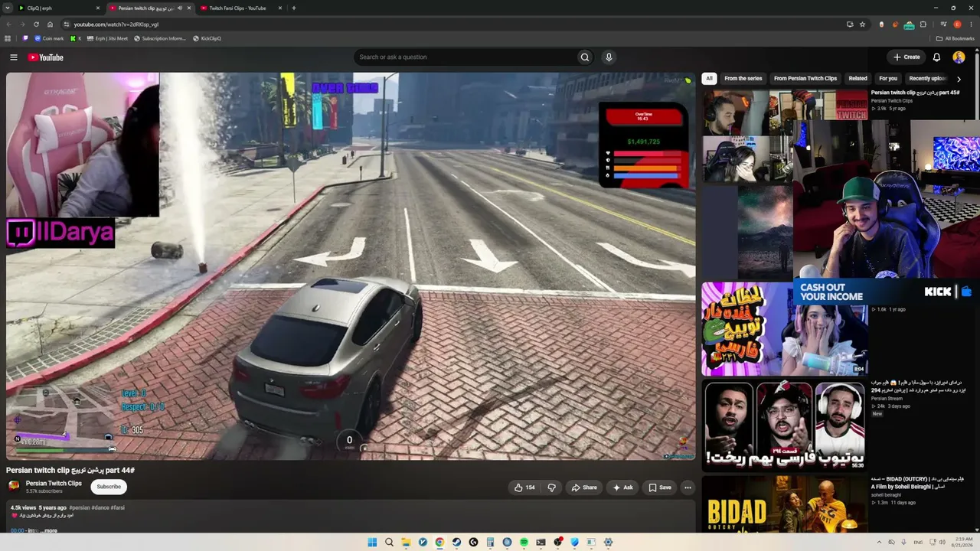The image size is (980, 551).
Task: Select the All filter chip
Action: coord(710,78)
